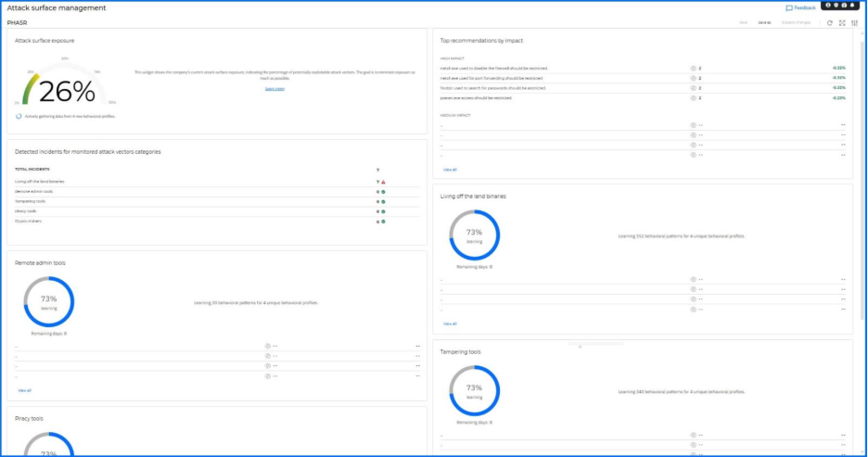This screenshot has height=457, width=868.
Task: Open the Learn more link
Action: click(x=274, y=89)
